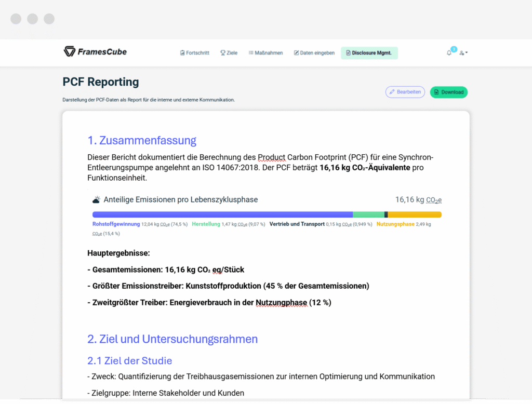The image size is (532, 404).
Task: Click the green Download button
Action: 448,92
